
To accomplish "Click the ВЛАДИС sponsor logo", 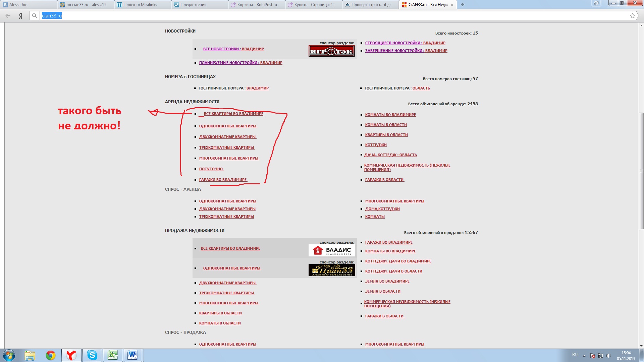I will (331, 250).
